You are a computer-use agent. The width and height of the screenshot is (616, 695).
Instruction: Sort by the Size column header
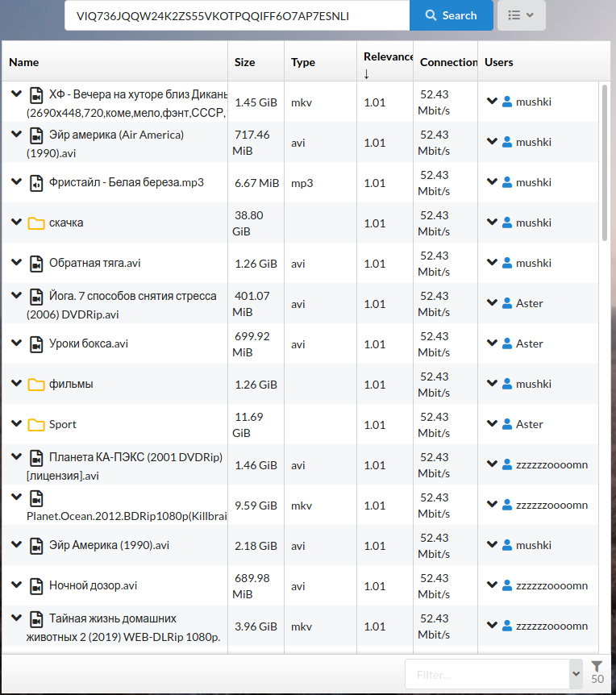(243, 61)
